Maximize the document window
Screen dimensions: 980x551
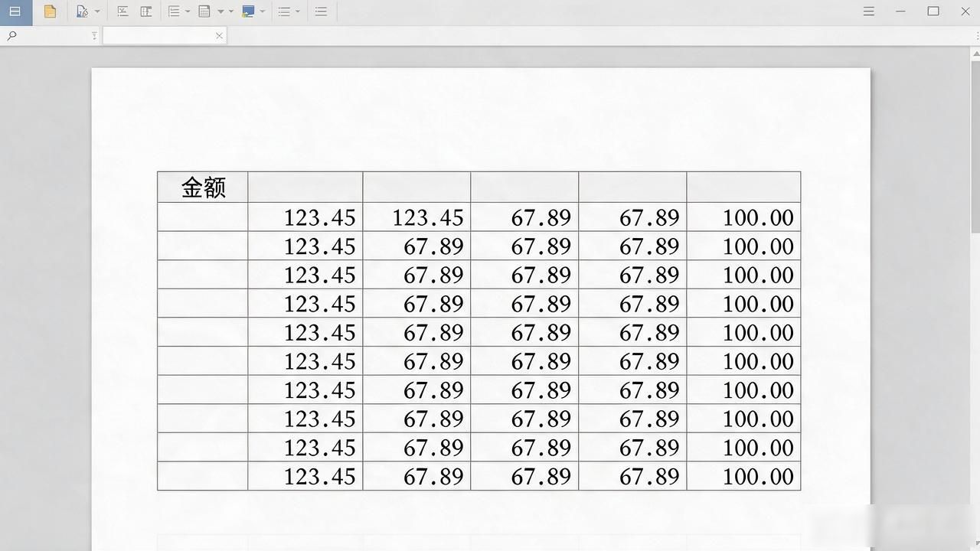[x=933, y=11]
